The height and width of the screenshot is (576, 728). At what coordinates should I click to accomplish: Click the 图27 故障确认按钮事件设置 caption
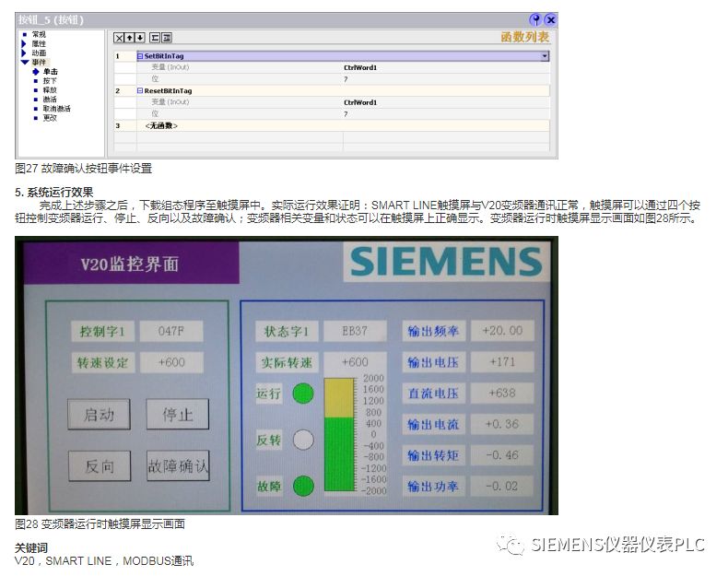click(x=84, y=168)
